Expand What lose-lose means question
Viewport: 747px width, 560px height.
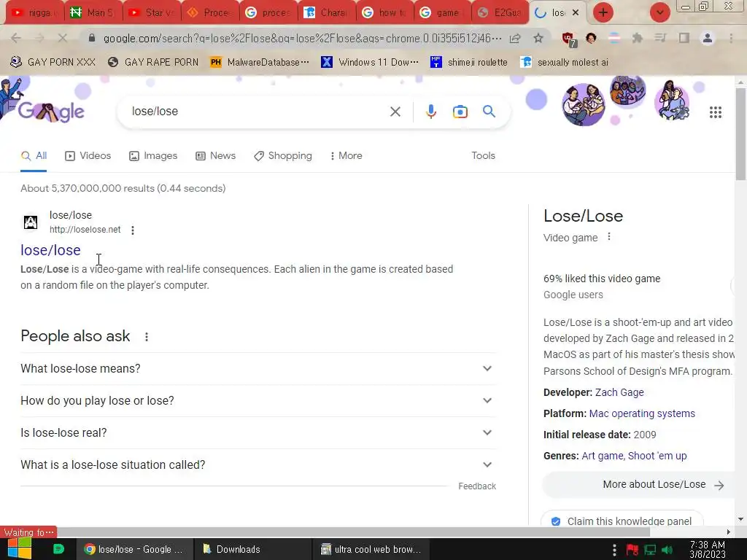click(x=258, y=368)
